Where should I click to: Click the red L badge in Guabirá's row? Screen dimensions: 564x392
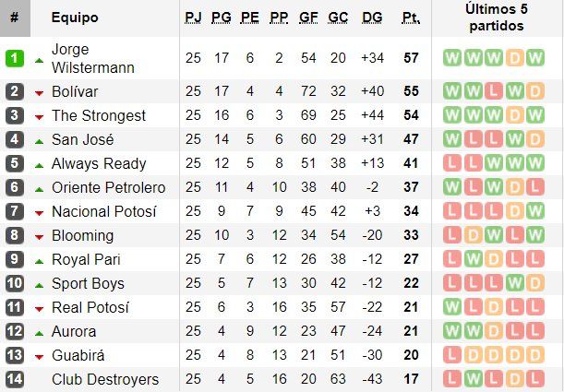(452, 355)
